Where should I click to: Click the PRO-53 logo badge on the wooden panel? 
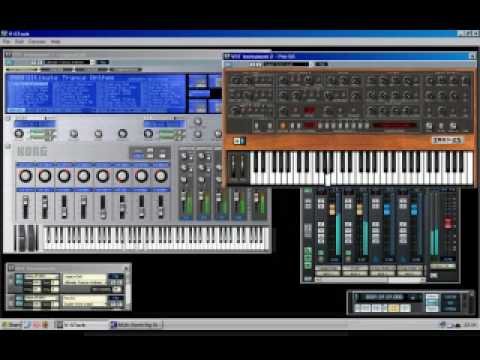(x=447, y=140)
